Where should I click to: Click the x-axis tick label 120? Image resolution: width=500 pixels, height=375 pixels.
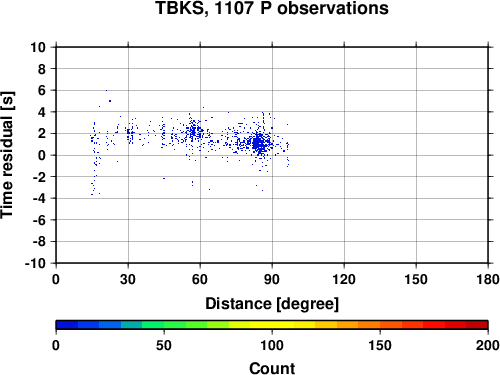click(x=344, y=279)
